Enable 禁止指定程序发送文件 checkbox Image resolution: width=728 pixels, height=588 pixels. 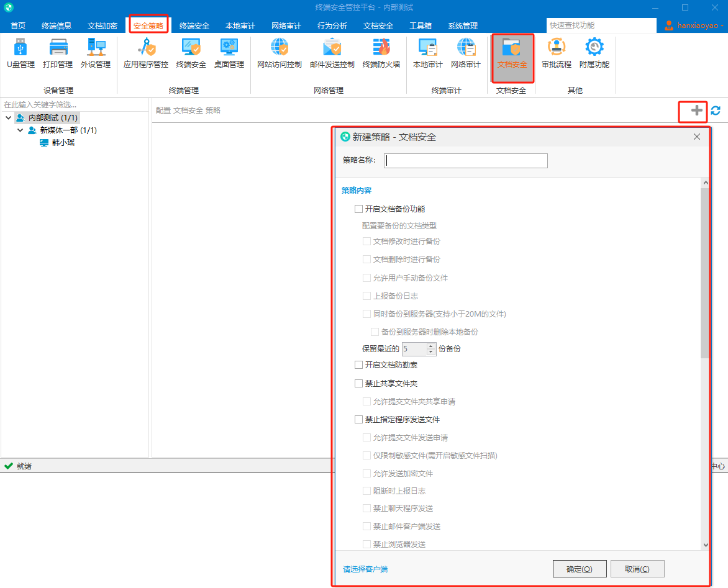358,420
